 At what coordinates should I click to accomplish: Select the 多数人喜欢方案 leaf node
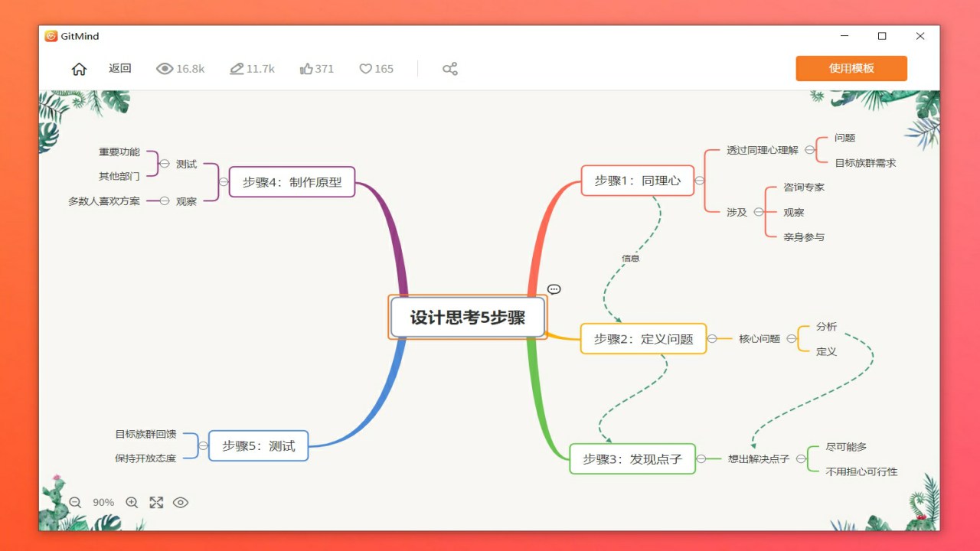[104, 201]
